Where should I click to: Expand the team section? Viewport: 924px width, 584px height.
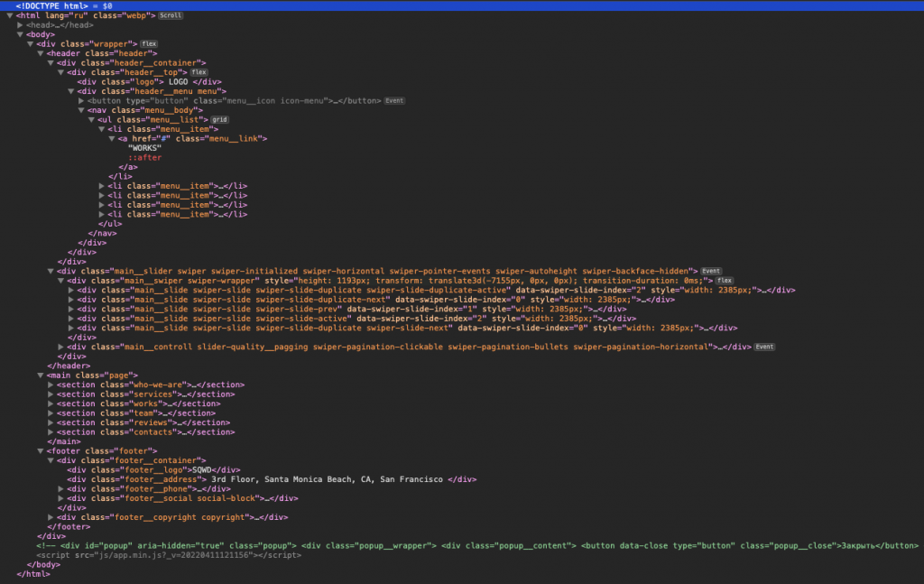(x=51, y=413)
